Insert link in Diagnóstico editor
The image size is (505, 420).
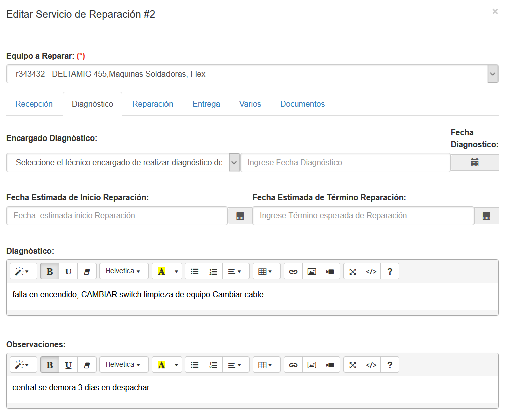[293, 271]
